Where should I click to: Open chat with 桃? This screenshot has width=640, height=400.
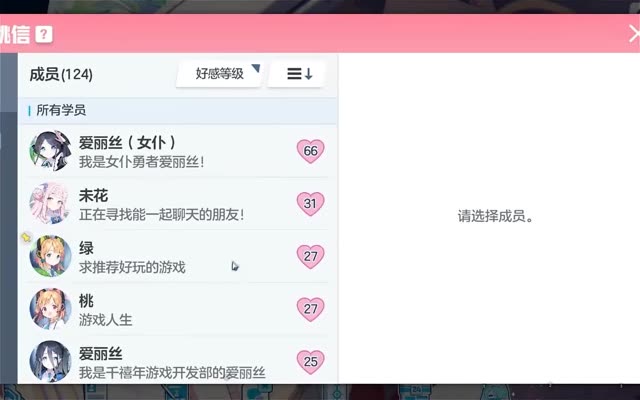tap(177, 309)
